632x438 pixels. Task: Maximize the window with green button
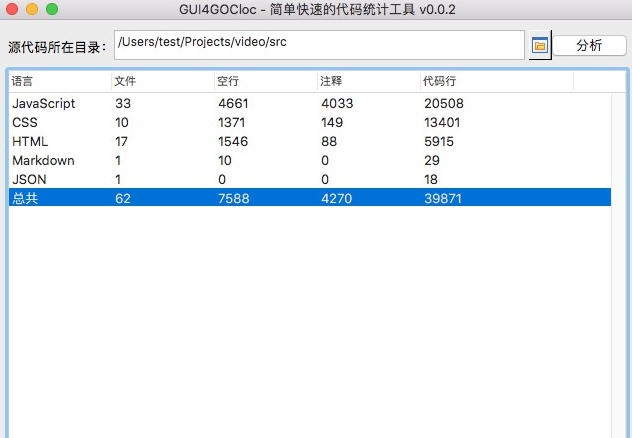pyautogui.click(x=52, y=9)
